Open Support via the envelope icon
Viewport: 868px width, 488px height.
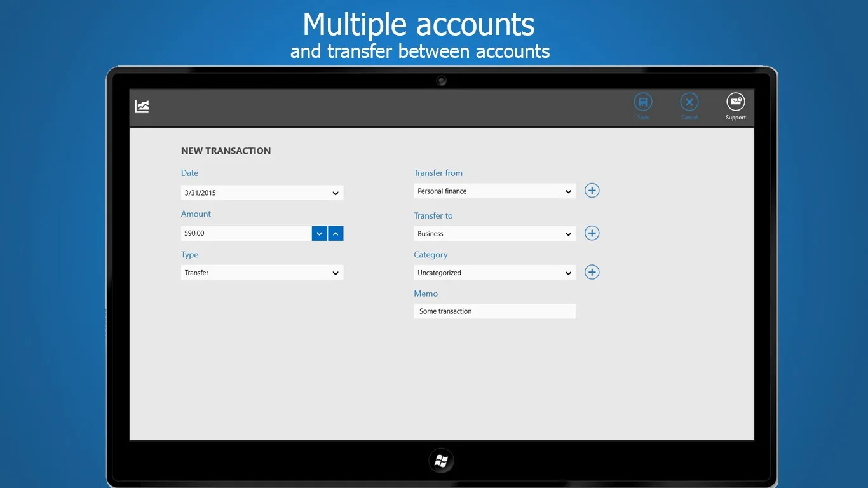[x=736, y=102]
